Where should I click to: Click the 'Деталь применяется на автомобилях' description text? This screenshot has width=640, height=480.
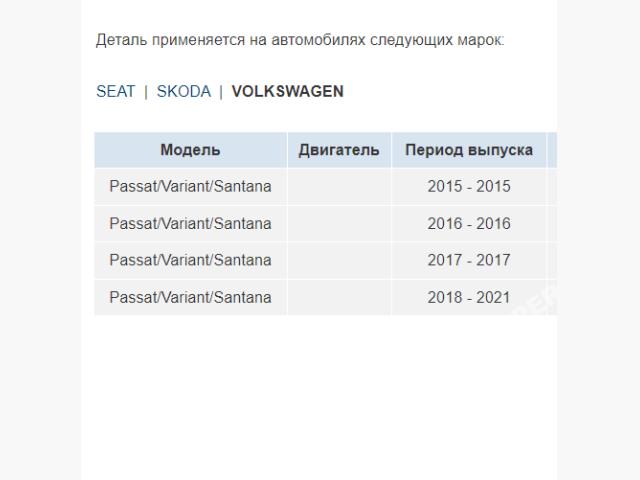coord(300,41)
